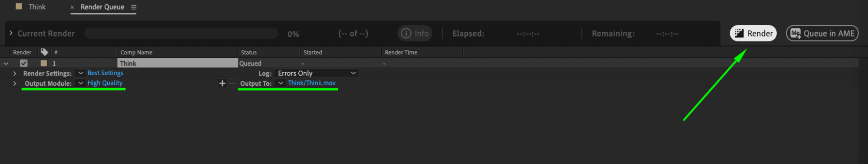Select the Render Queue tab
The image size is (868, 164).
tap(102, 7)
